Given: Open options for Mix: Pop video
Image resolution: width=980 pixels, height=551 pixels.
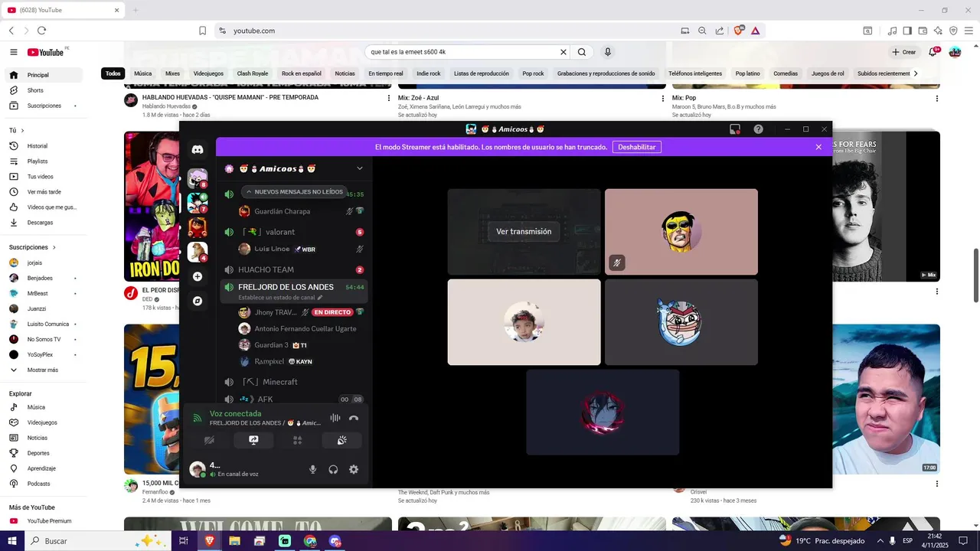Looking at the screenshot, I should (x=936, y=99).
